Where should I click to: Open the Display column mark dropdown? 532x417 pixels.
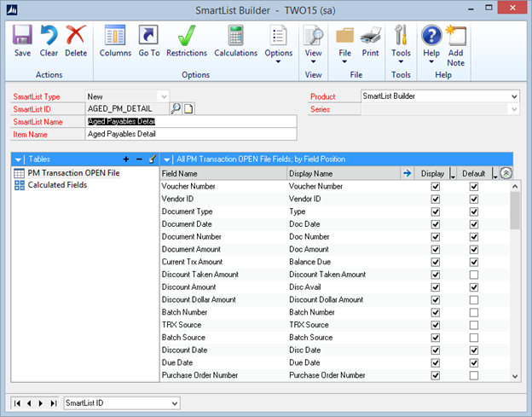(452, 174)
